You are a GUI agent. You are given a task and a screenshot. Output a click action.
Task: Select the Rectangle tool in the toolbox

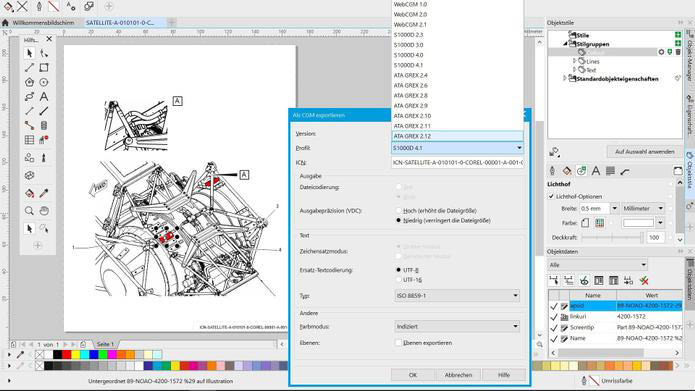tap(44, 67)
